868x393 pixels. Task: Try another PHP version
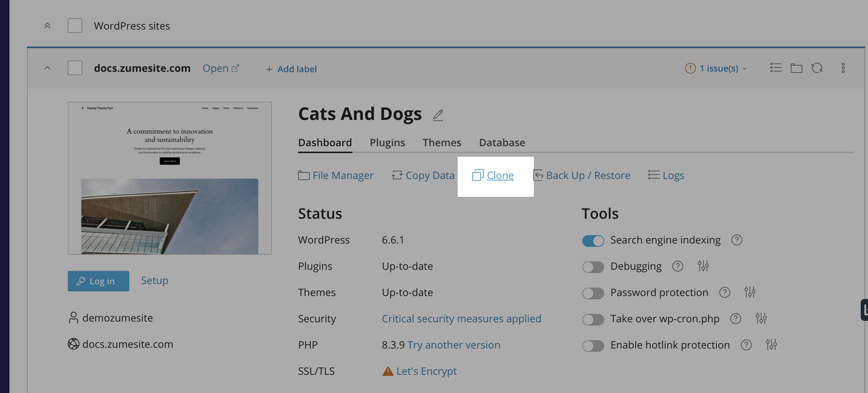[x=454, y=345]
